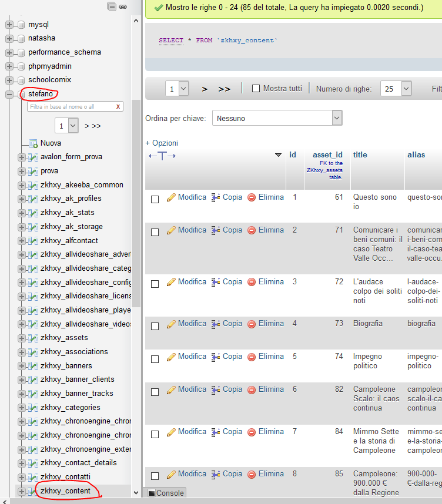Click the table icon next to prova
The height and width of the screenshot is (504, 442).
coord(33,172)
